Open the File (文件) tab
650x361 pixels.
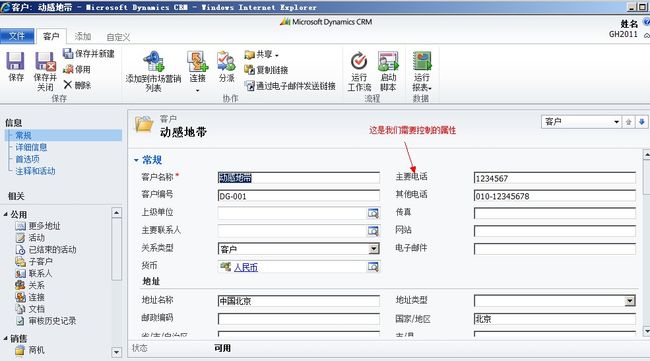click(17, 36)
